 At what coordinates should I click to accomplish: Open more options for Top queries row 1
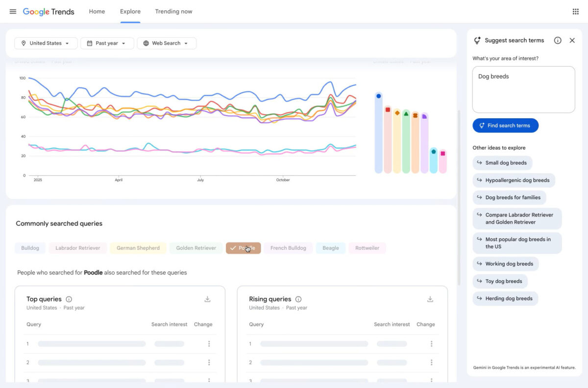(x=209, y=344)
